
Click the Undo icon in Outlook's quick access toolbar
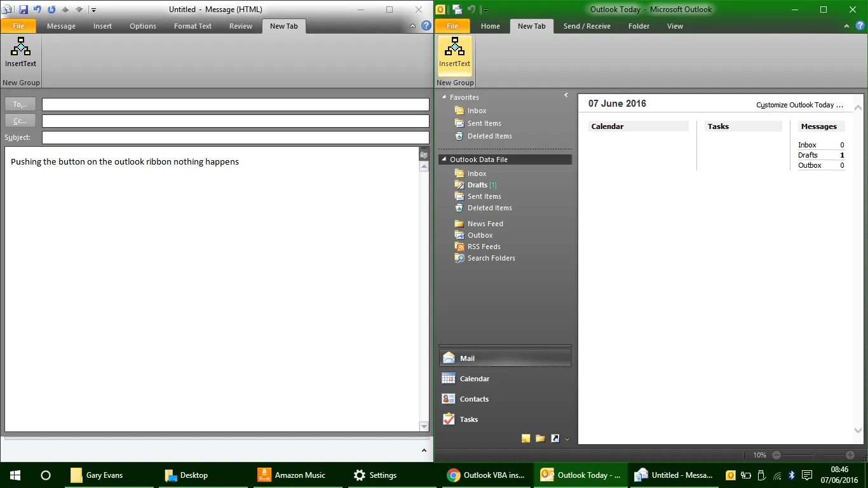471,10
